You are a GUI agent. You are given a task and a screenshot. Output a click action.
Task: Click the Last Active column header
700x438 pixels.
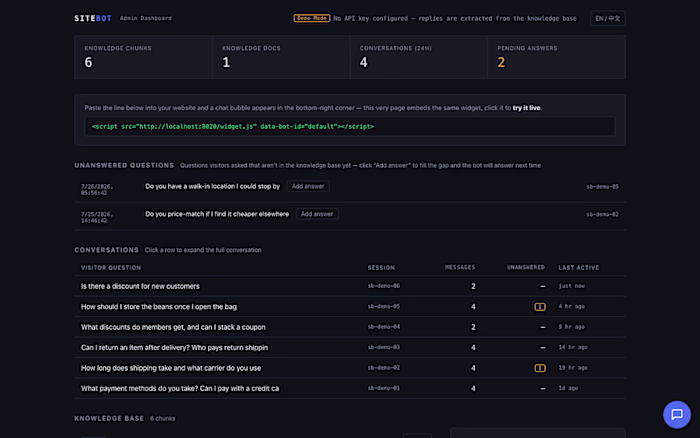[579, 267]
